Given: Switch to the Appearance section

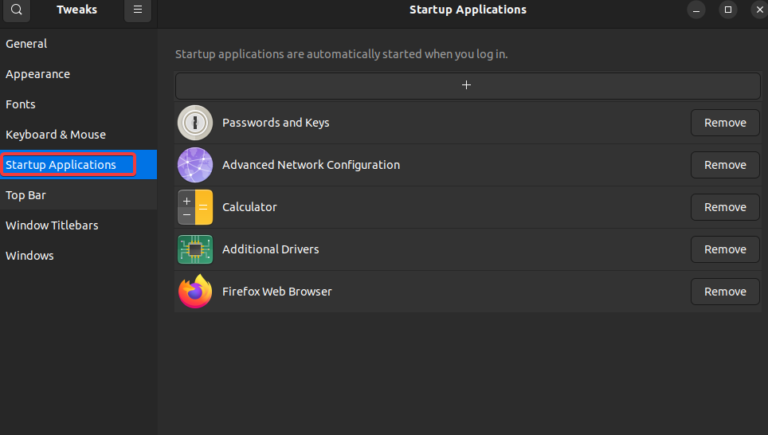Looking at the screenshot, I should coord(38,74).
